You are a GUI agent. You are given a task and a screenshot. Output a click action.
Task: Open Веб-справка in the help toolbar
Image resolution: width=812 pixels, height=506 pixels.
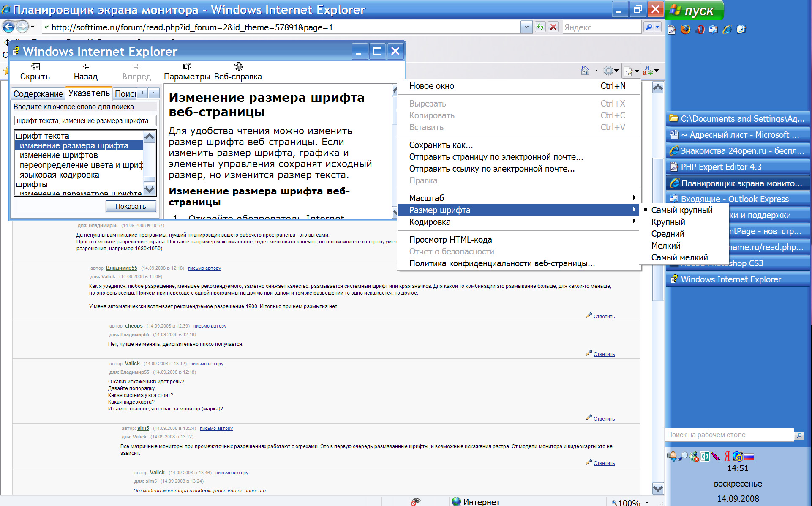238,71
